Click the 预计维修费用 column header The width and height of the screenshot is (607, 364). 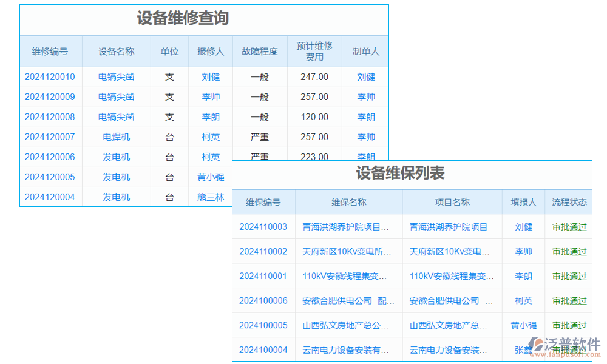315,52
